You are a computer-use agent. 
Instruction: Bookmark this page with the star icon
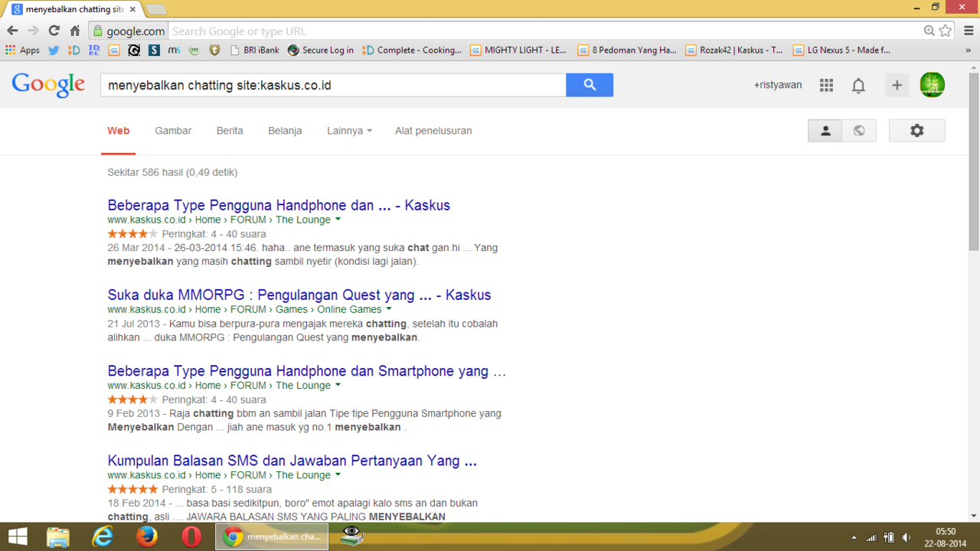[946, 31]
